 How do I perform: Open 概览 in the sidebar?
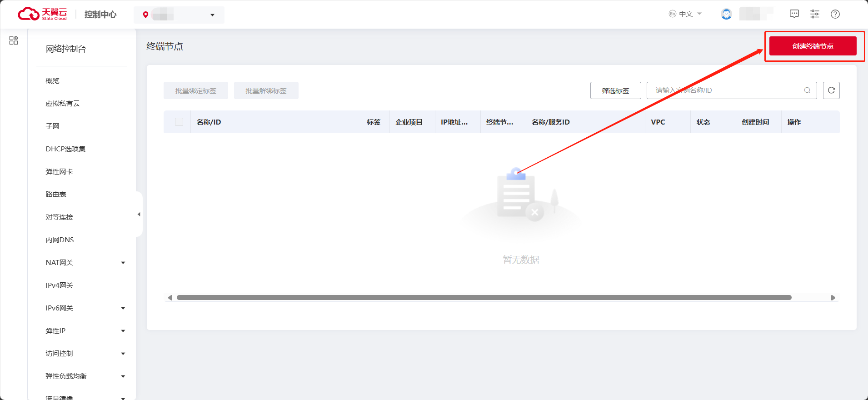click(52, 80)
